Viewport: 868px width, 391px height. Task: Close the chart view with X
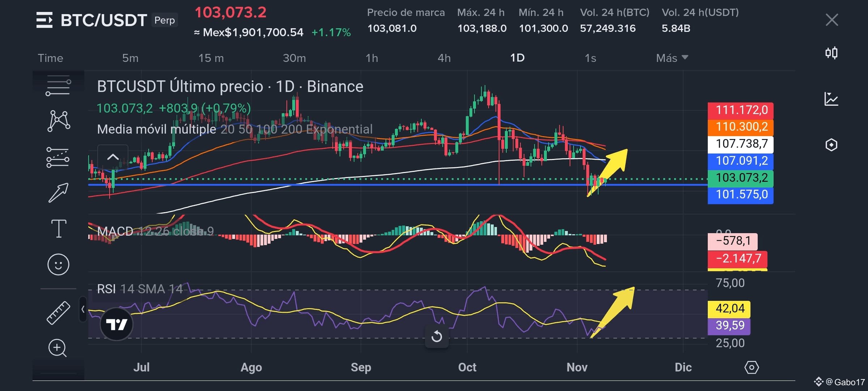click(832, 20)
